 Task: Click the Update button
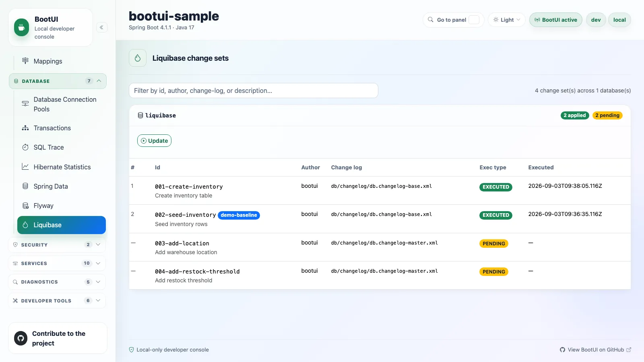(x=154, y=141)
